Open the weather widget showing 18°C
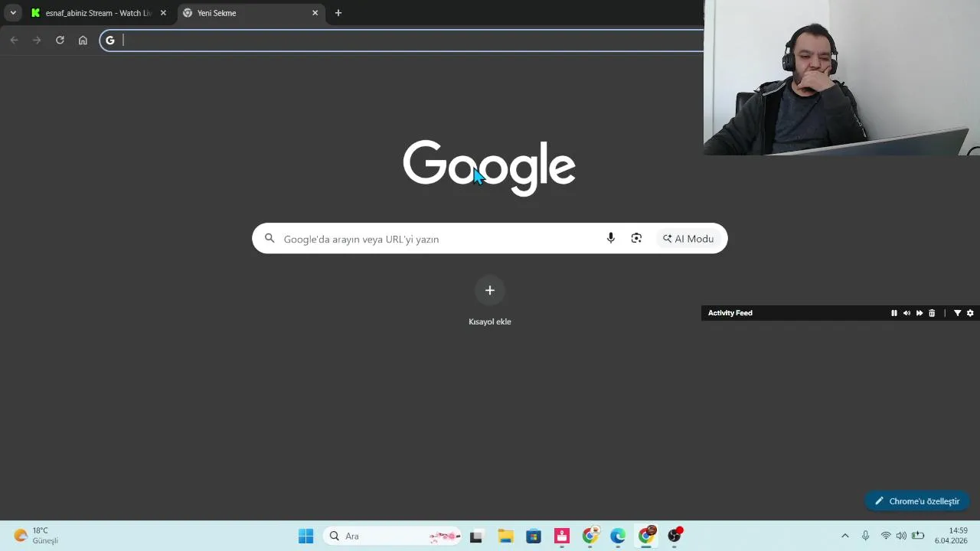The height and width of the screenshot is (551, 980). click(x=37, y=536)
